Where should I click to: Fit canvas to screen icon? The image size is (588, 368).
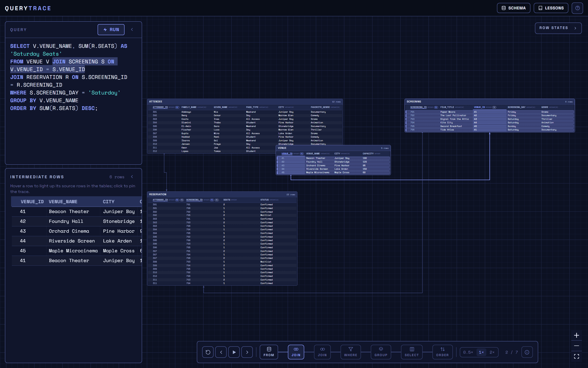[x=576, y=356]
